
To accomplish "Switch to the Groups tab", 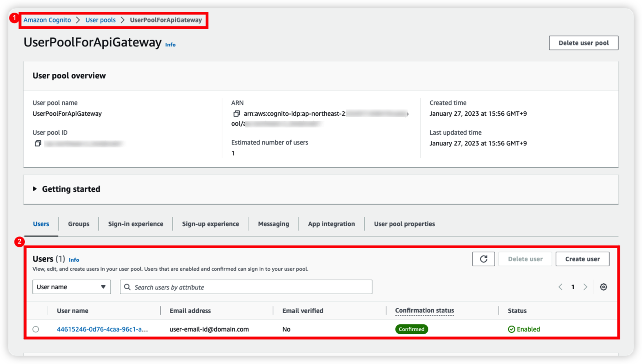I will pyautogui.click(x=78, y=224).
